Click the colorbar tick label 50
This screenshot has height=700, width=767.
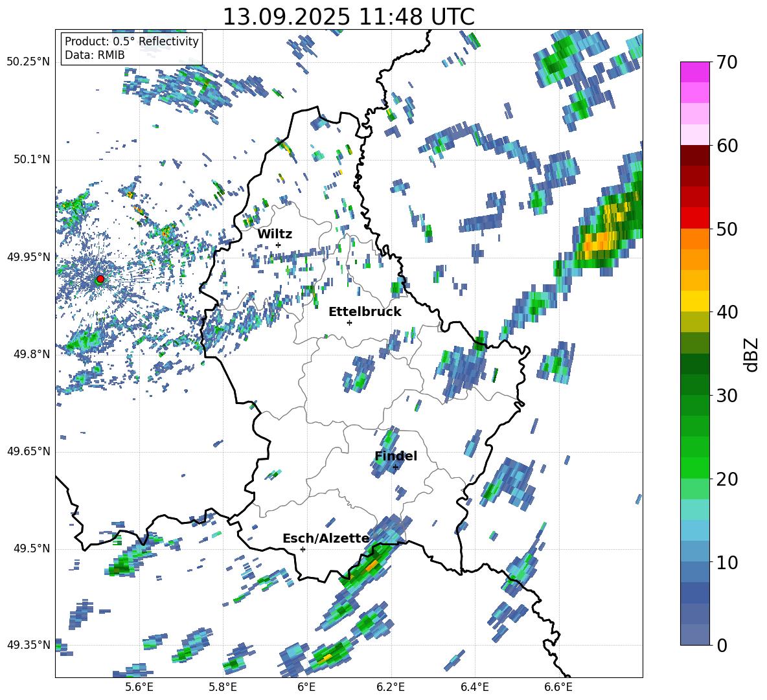(727, 229)
